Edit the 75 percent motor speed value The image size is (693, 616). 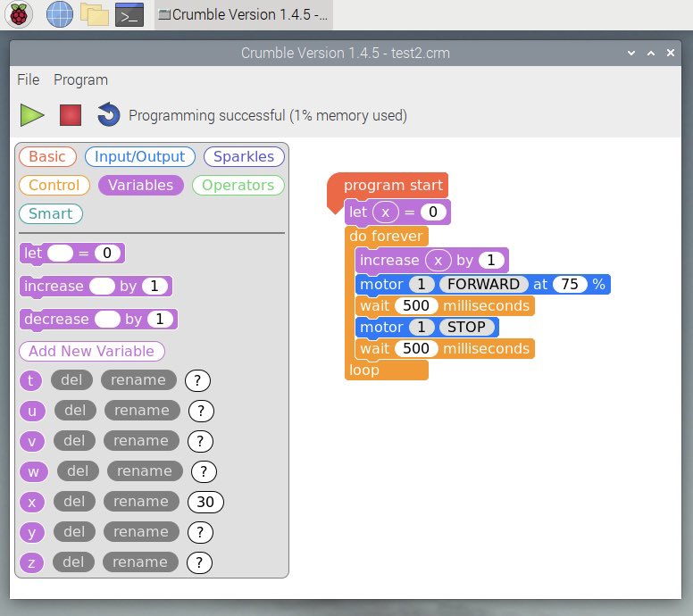click(570, 284)
